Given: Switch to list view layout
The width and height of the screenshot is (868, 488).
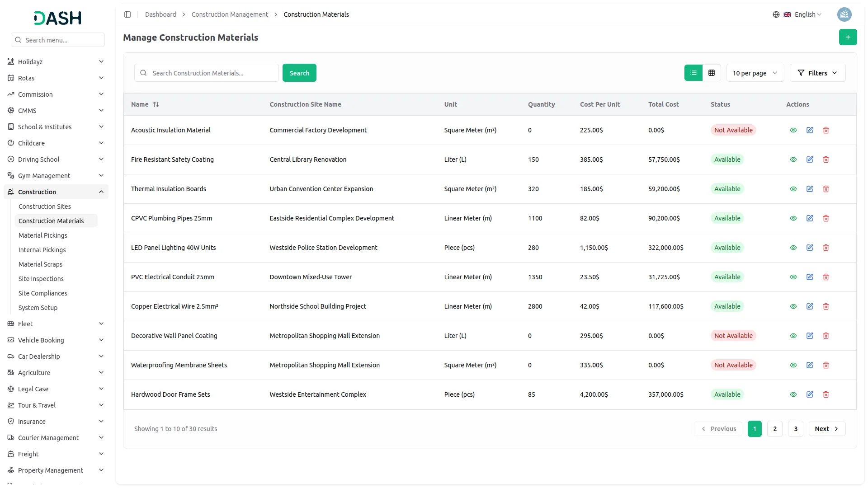Looking at the screenshot, I should pyautogui.click(x=693, y=73).
